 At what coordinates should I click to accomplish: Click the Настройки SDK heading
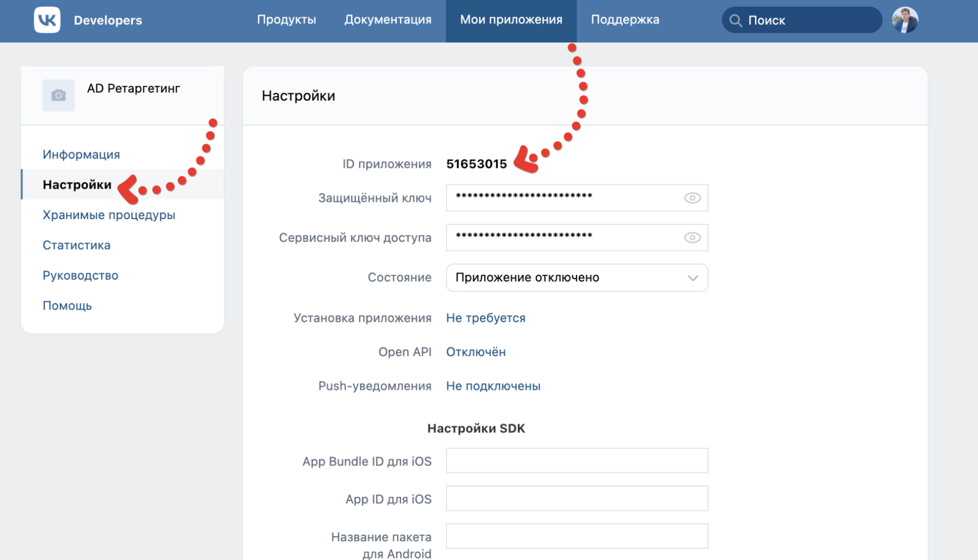pyautogui.click(x=476, y=428)
